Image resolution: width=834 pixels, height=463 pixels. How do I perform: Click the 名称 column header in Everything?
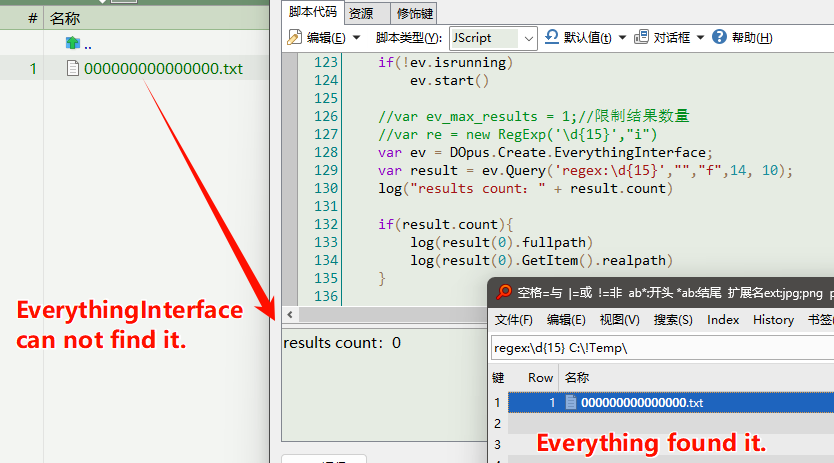coord(577,377)
